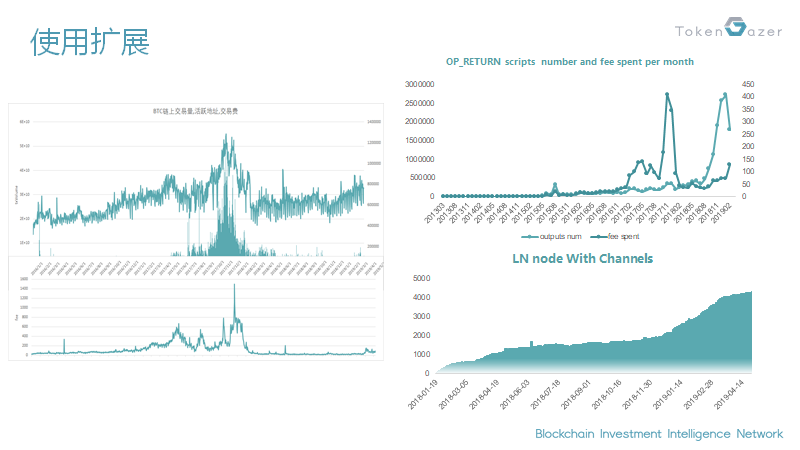
Task: Click the 2018-03-05 date label
Action: coord(454,394)
